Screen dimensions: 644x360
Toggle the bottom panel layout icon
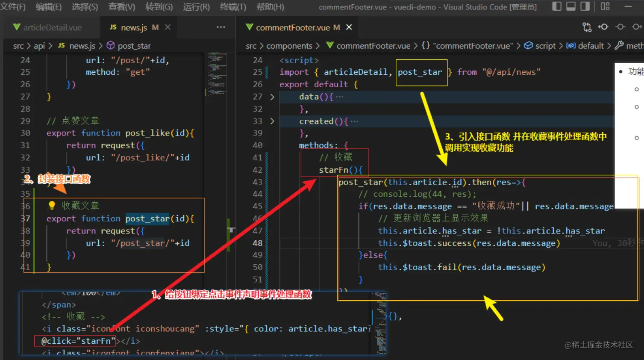click(x=571, y=6)
